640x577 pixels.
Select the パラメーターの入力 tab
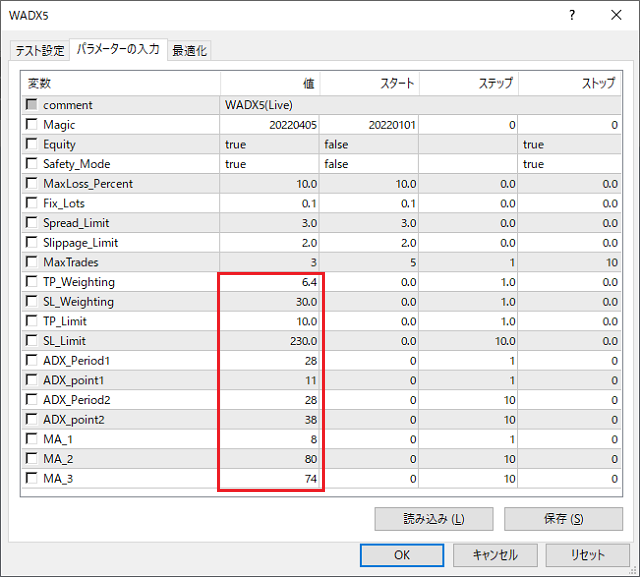coord(118,49)
